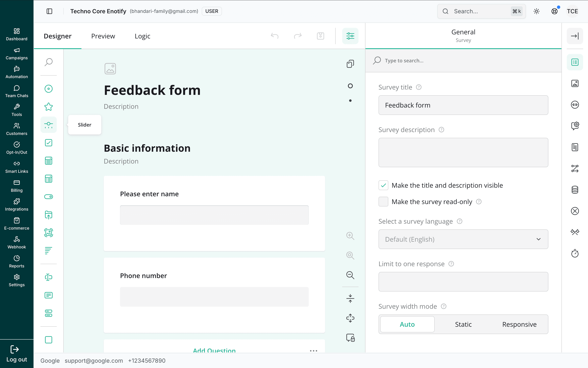The image size is (588, 368).
Task: Click Add Question link
Action: [x=214, y=350]
